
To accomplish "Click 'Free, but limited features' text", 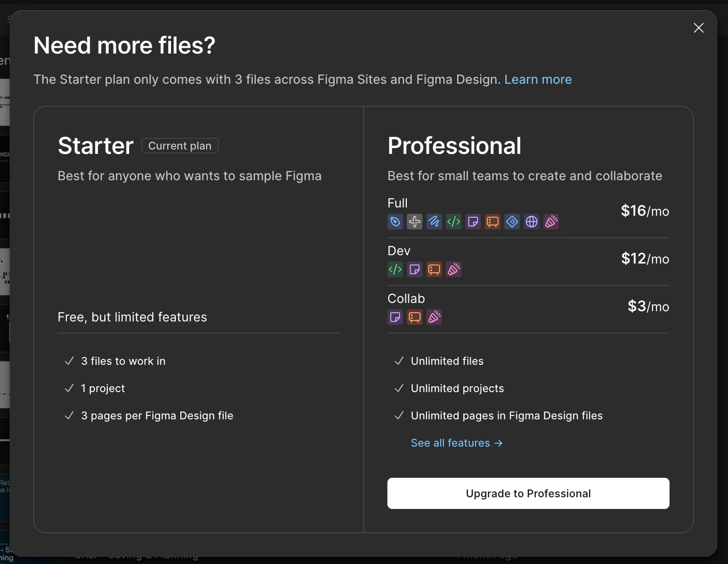I will tap(132, 317).
